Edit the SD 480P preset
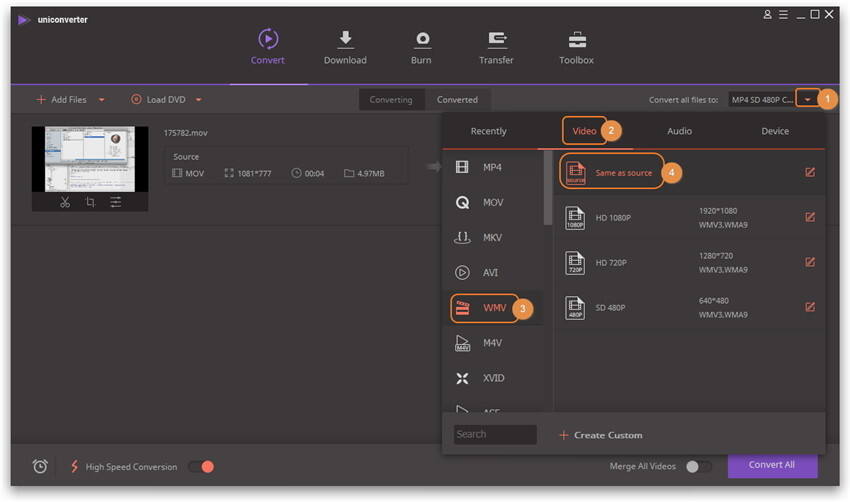The height and width of the screenshot is (502, 850). click(x=810, y=307)
